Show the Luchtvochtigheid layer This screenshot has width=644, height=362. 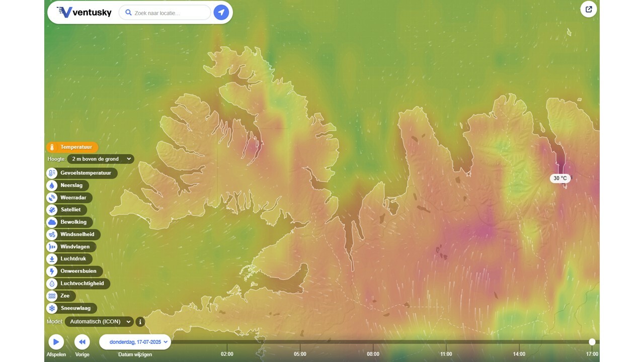tap(78, 284)
